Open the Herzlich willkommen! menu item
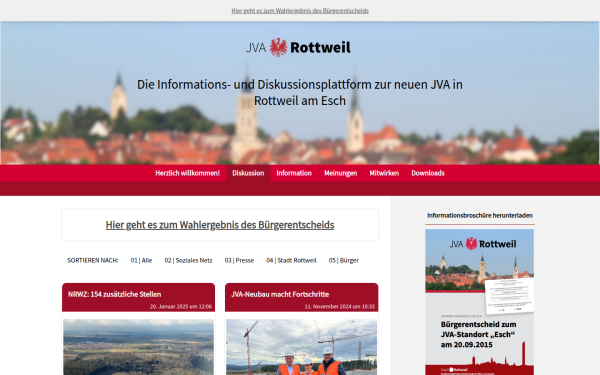Image resolution: width=600 pixels, height=375 pixels. pyautogui.click(x=188, y=173)
